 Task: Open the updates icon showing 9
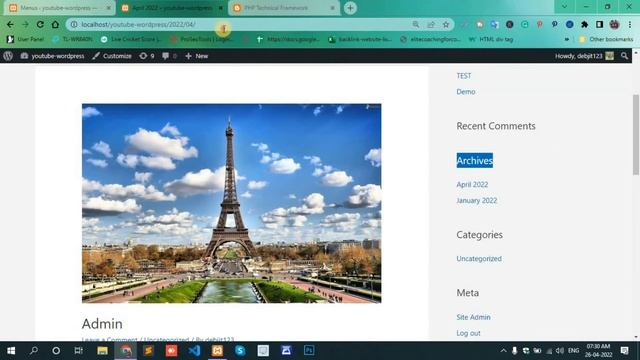(147, 56)
